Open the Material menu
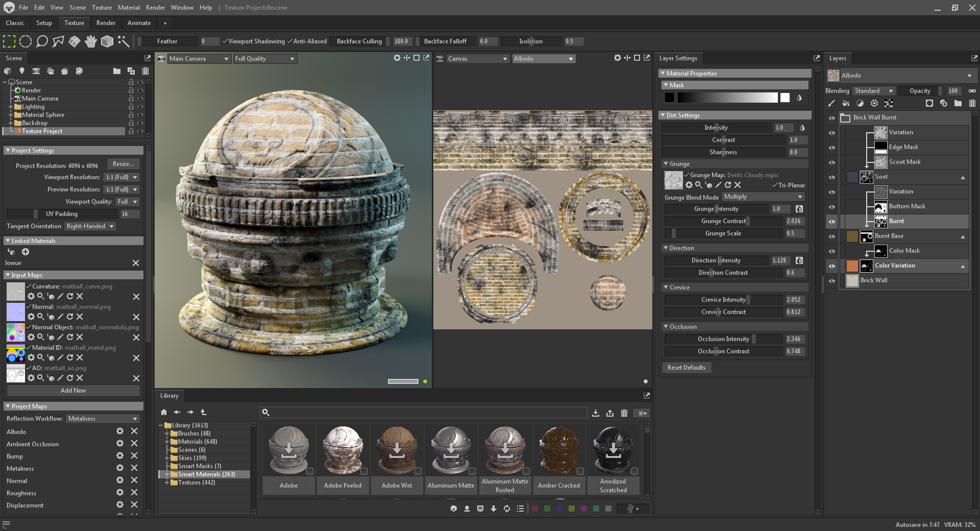980x531 pixels. click(x=129, y=7)
